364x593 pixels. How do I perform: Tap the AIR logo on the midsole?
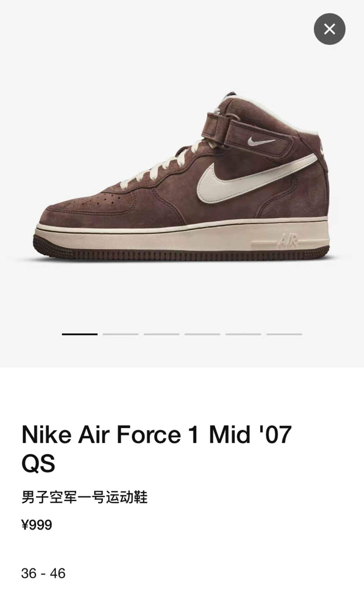[x=288, y=240]
